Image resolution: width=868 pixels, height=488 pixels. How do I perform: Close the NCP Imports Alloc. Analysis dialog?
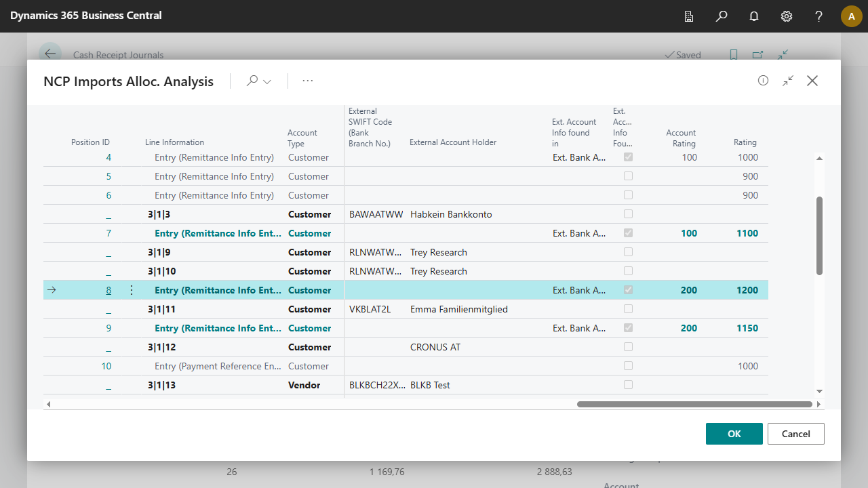(x=812, y=81)
